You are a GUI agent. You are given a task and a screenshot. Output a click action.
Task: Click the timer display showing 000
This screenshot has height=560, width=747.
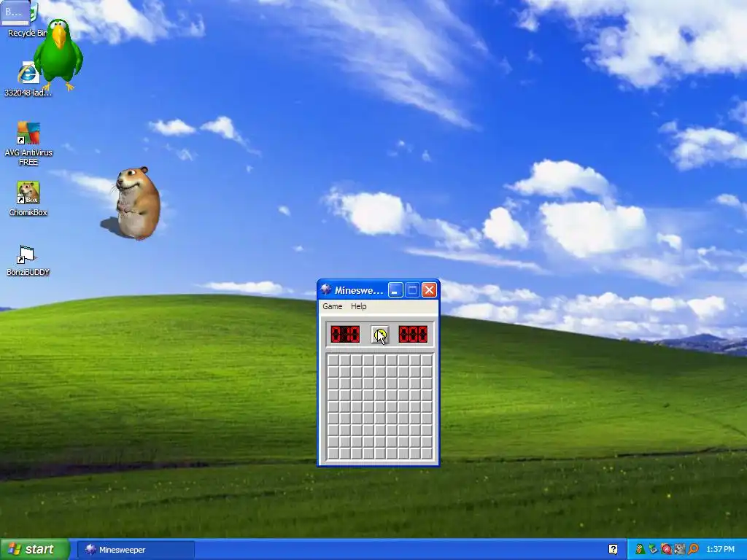pyautogui.click(x=413, y=334)
